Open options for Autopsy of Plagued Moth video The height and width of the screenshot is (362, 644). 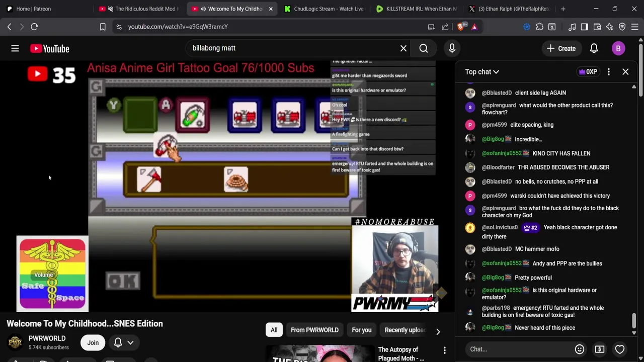coord(445,350)
